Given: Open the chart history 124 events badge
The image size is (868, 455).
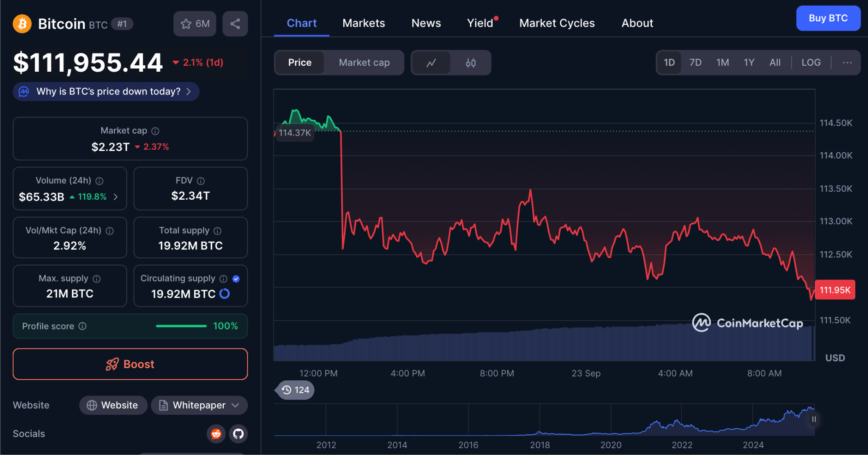Looking at the screenshot, I should tap(295, 390).
